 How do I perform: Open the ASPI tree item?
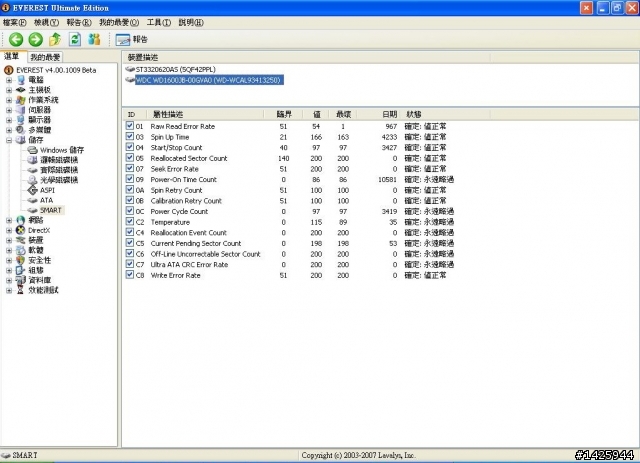pos(47,190)
